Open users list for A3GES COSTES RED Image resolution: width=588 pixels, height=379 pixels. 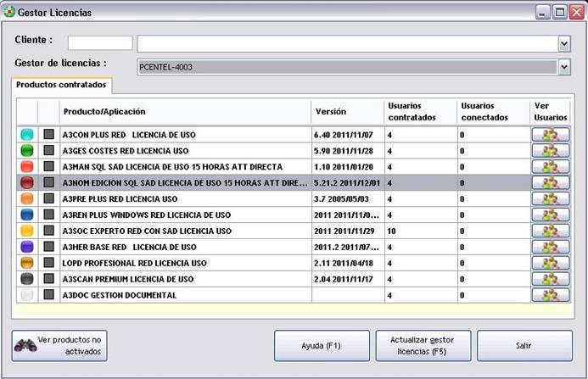550,150
